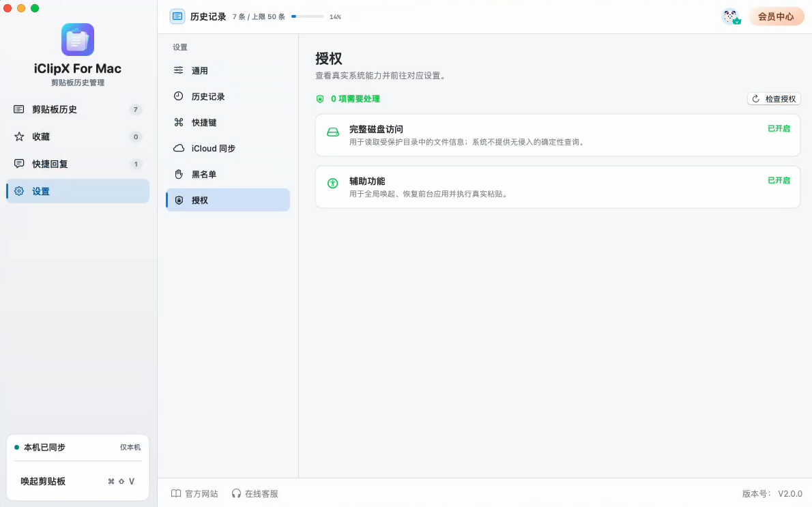Open the 官方网站 link
This screenshot has width=812, height=507.
(x=194, y=493)
